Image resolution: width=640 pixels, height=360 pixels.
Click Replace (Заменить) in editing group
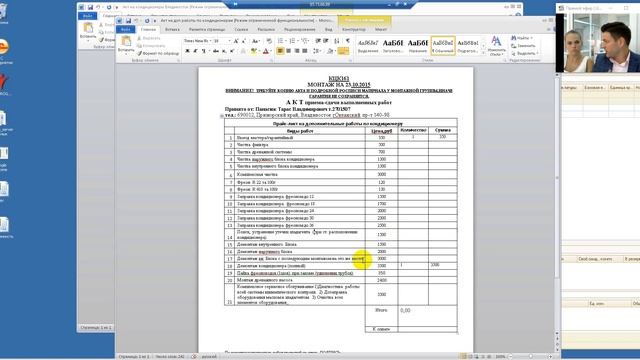coord(523,46)
